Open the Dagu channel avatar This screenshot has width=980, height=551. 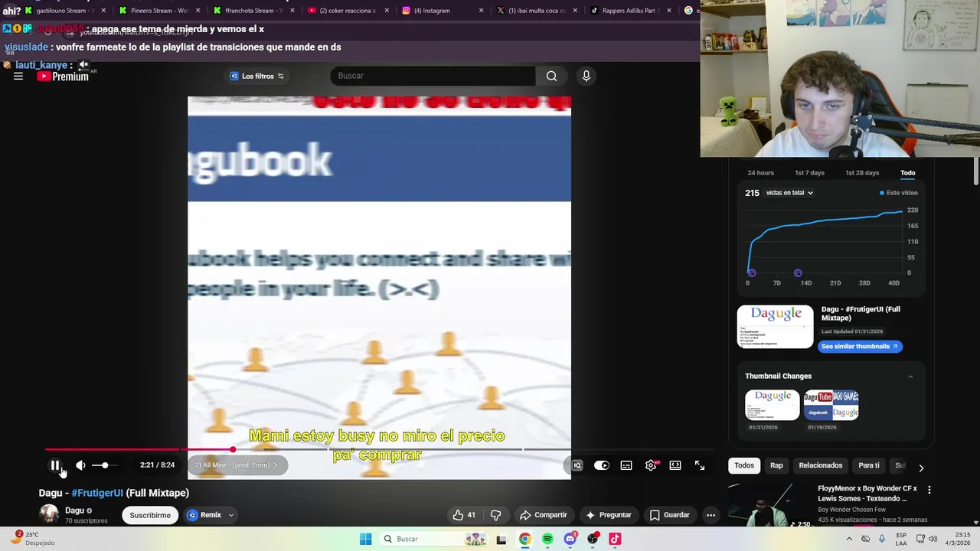coord(49,514)
